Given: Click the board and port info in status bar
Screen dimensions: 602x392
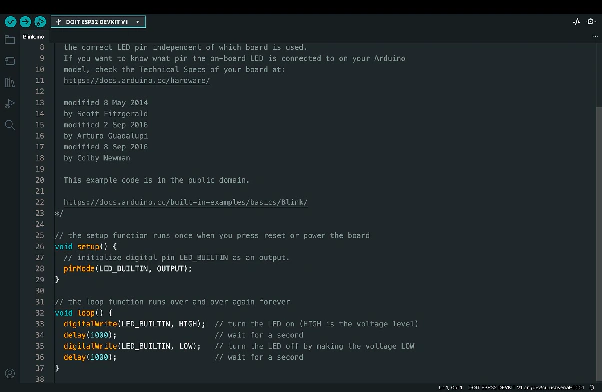Looking at the screenshot, I should (526, 387).
